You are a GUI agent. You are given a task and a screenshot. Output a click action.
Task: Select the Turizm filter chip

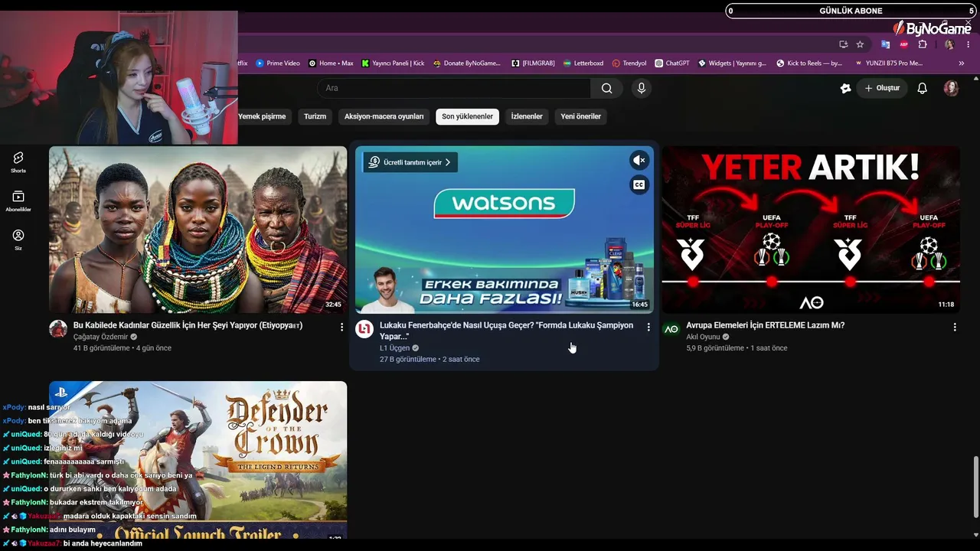click(x=315, y=116)
